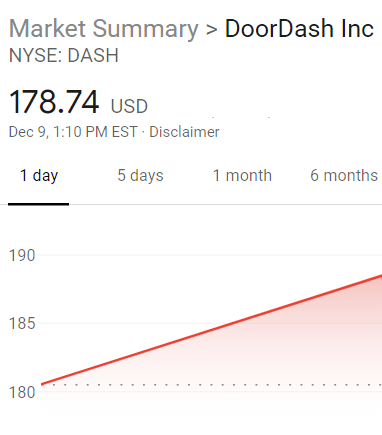The image size is (382, 435).
Task: Click the leftmost starting point of the price line
Action: pyautogui.click(x=42, y=384)
